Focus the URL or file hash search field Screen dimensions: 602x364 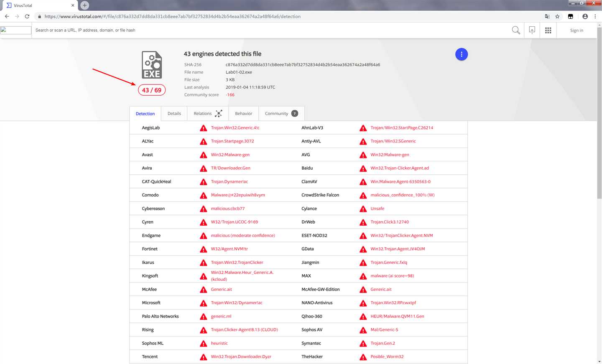tap(271, 30)
